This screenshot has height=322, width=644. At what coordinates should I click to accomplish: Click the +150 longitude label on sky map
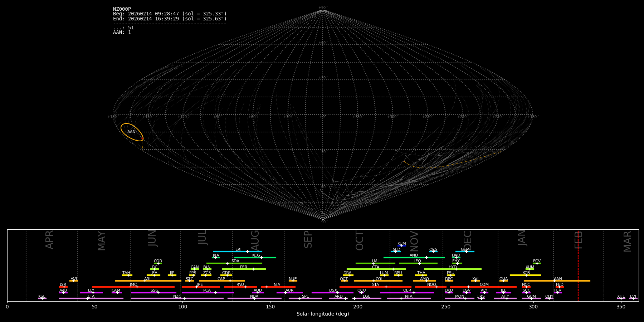pyautogui.click(x=147, y=117)
